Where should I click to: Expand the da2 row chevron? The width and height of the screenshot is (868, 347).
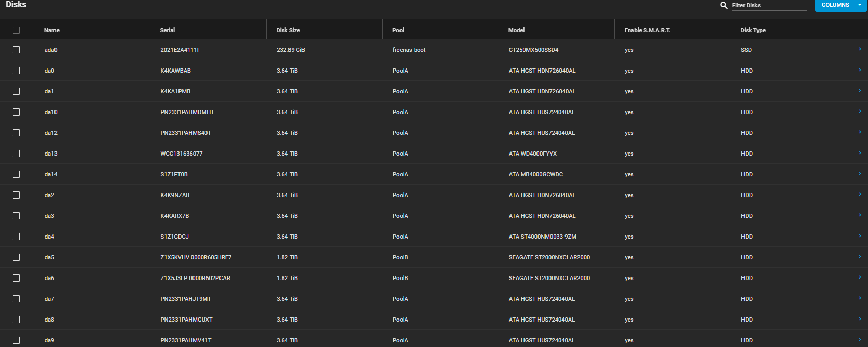pyautogui.click(x=860, y=195)
